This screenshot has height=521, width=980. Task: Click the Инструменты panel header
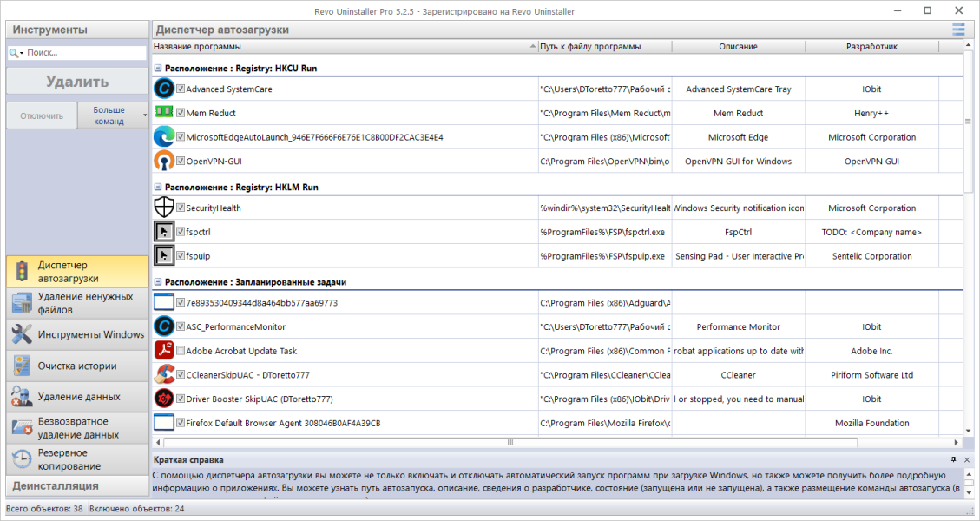coord(77,30)
